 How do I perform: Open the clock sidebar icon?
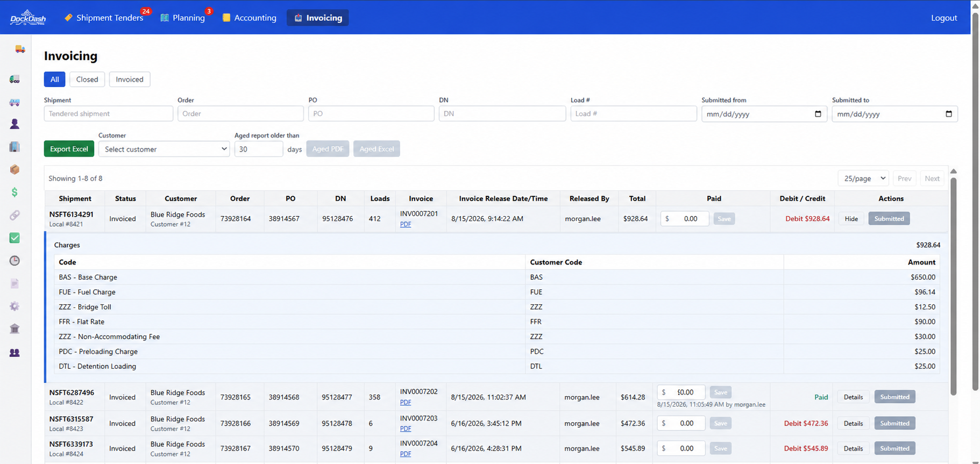15,261
